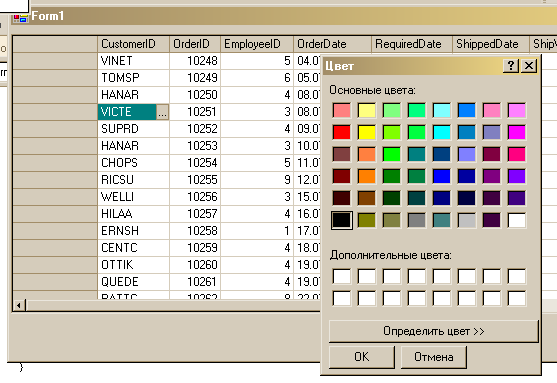Click the Определить цвет >> button
The height and width of the screenshot is (383, 557).
pos(434,331)
